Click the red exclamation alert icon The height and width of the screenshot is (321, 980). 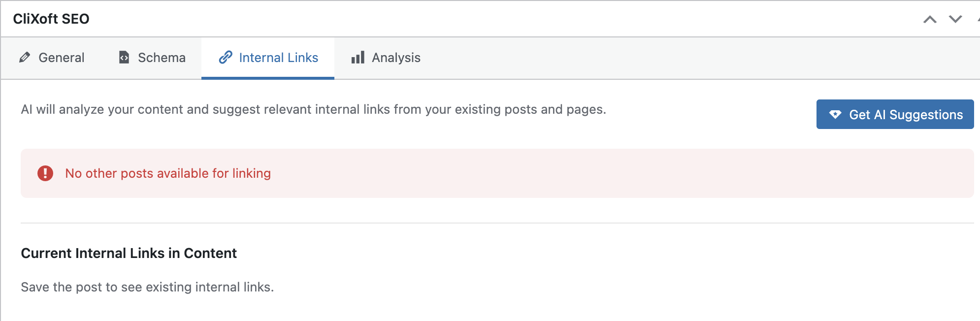pos(45,173)
